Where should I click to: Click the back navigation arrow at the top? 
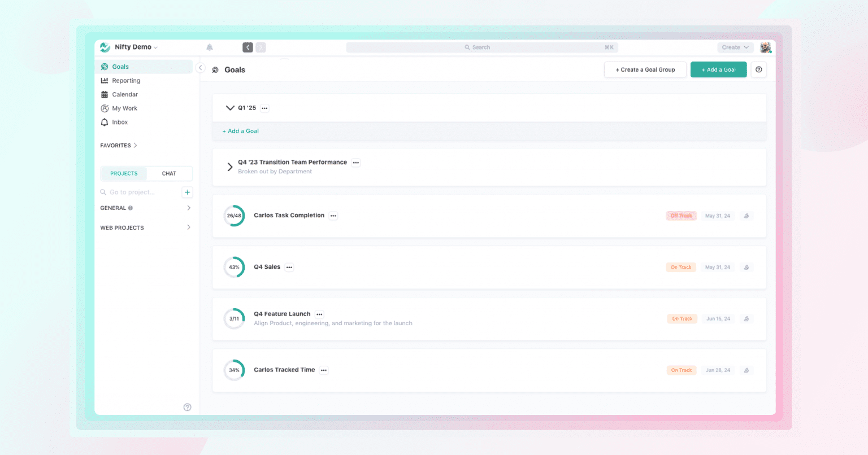[x=248, y=47]
